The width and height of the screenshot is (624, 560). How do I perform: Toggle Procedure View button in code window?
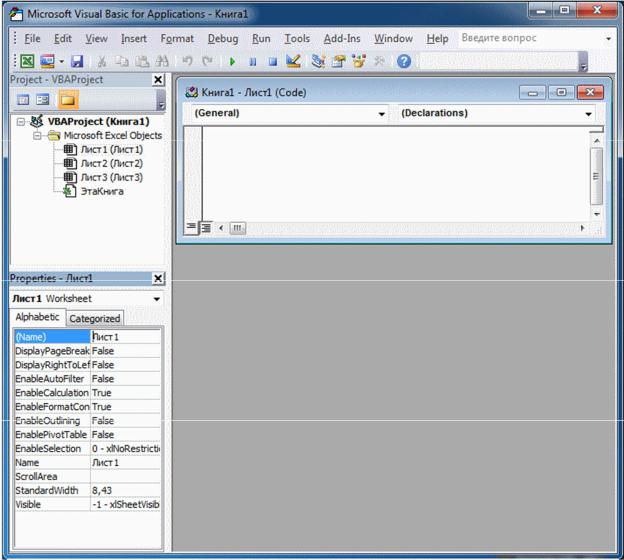coord(191,227)
